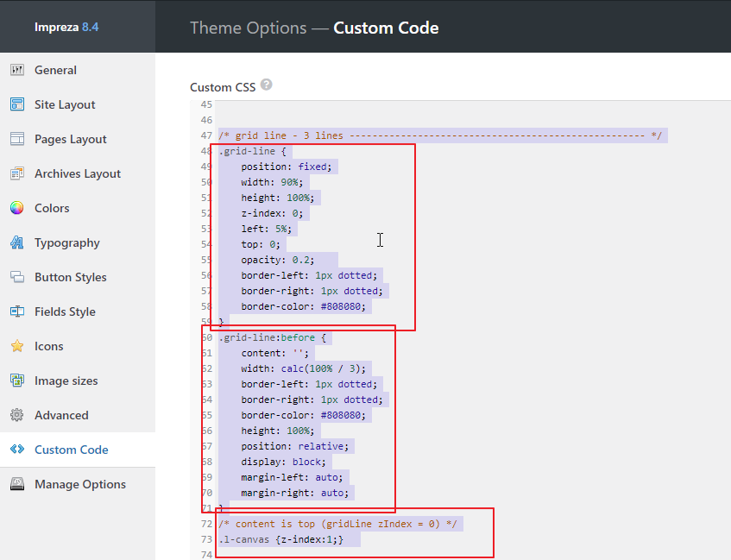
Task: Open the Advanced settings section
Action: (78, 415)
